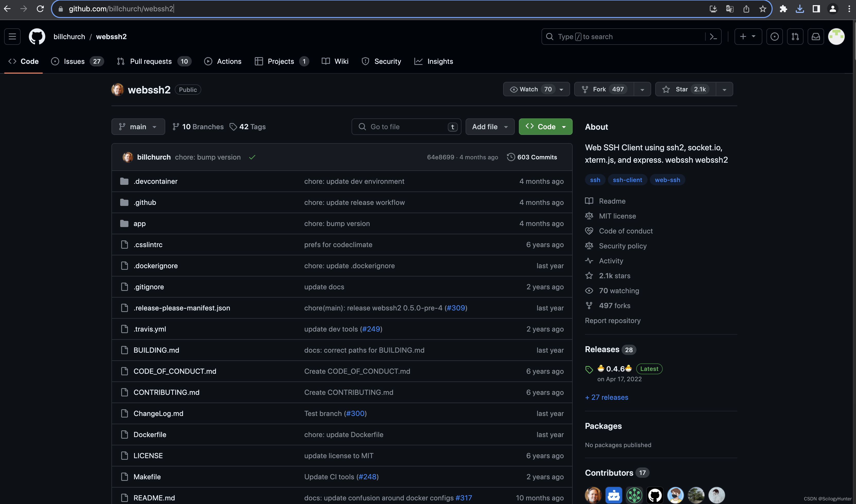This screenshot has width=856, height=504.
Task: Open the pull requests icon in the header
Action: pyautogui.click(x=795, y=37)
